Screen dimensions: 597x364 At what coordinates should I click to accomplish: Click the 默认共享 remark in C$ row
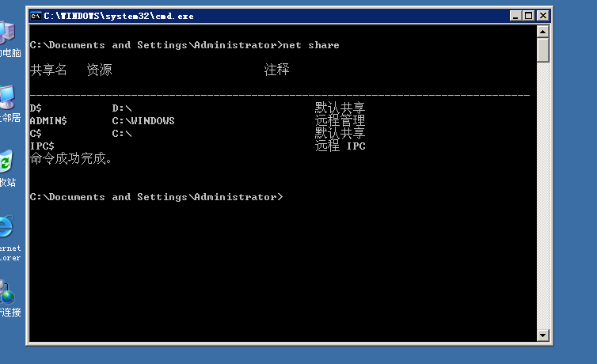340,134
